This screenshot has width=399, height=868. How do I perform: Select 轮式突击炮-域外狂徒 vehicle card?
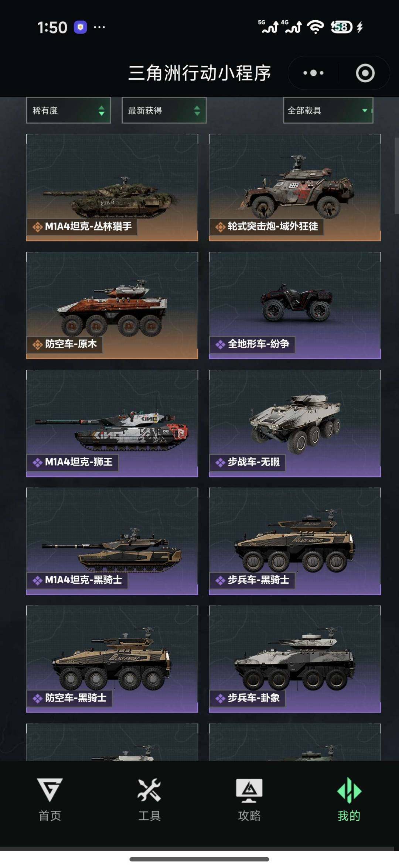click(295, 188)
